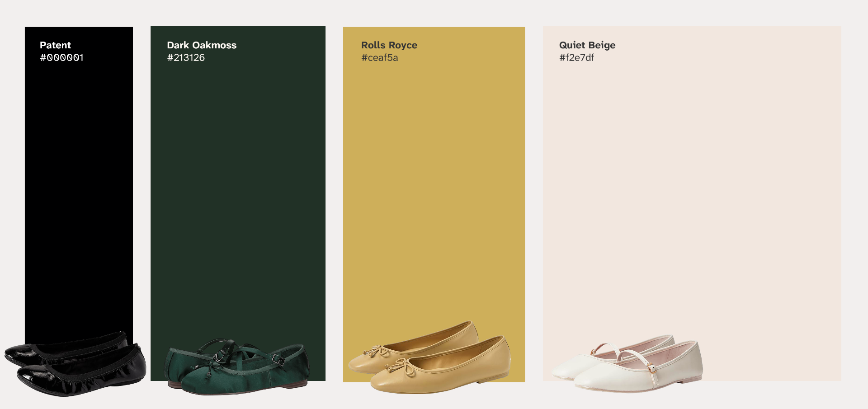
Task: Select the 'Quiet Beige' title text
Action: pyautogui.click(x=587, y=45)
